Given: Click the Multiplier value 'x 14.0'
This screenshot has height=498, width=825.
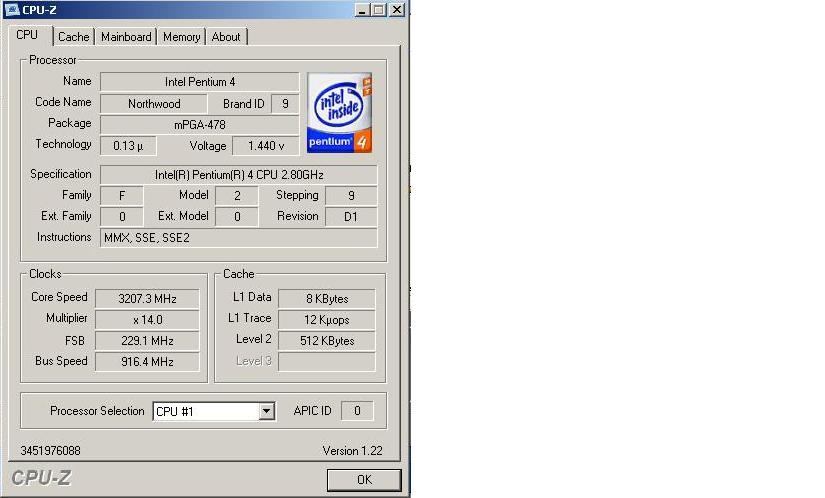Looking at the screenshot, I should [147, 320].
